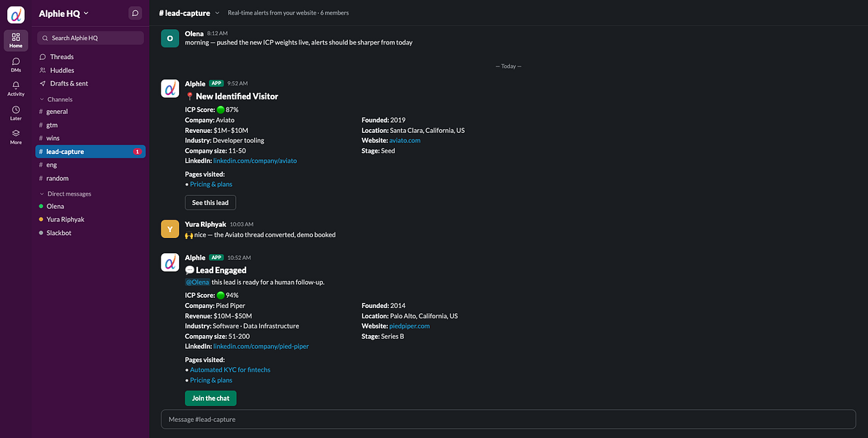The height and width of the screenshot is (438, 868).
Task: Open direct message with Olena
Action: 90,207
